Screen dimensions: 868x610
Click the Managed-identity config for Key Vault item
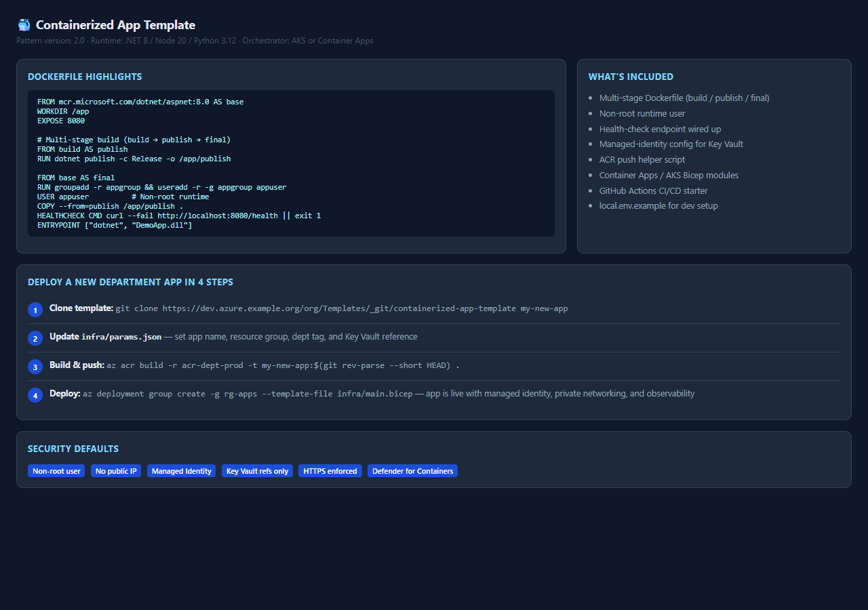coord(671,144)
